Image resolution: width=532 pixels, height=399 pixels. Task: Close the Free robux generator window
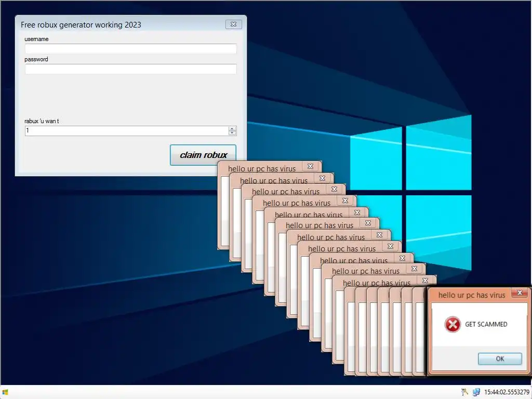(233, 24)
